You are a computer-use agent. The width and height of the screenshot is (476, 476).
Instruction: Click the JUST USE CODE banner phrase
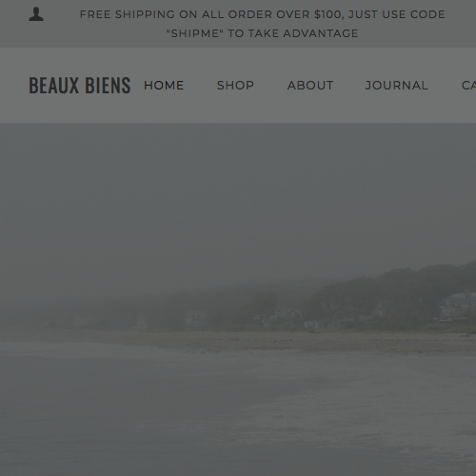[397, 14]
